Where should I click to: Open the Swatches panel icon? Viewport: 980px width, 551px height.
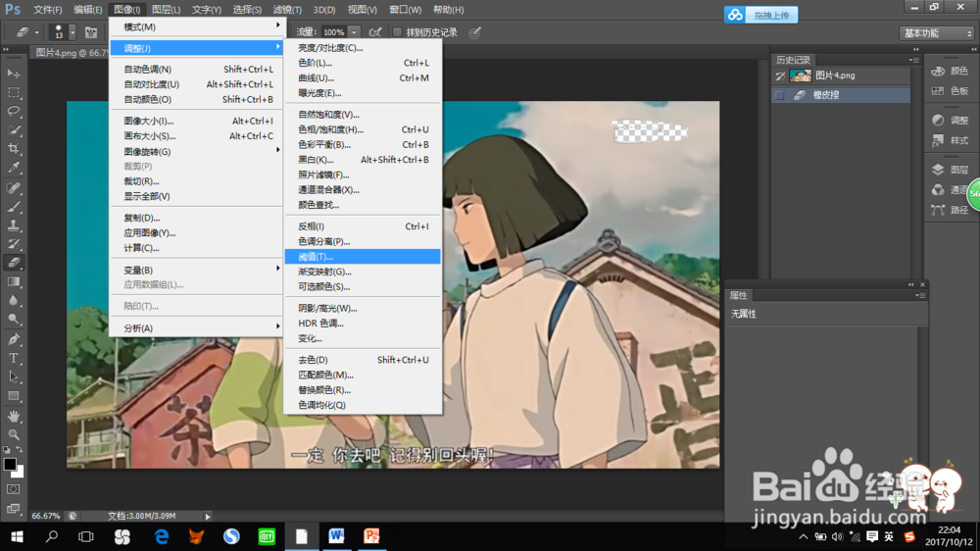[x=938, y=90]
